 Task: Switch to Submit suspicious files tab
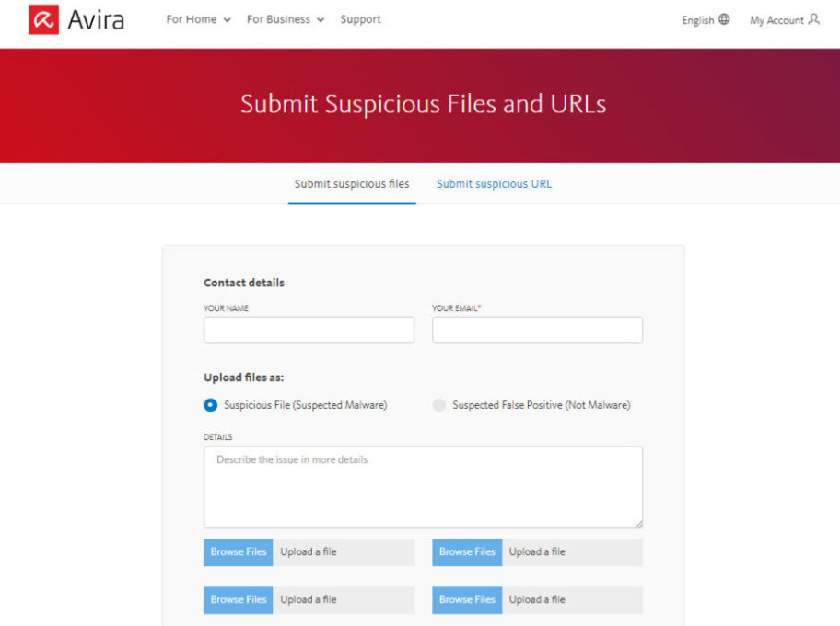click(x=352, y=184)
